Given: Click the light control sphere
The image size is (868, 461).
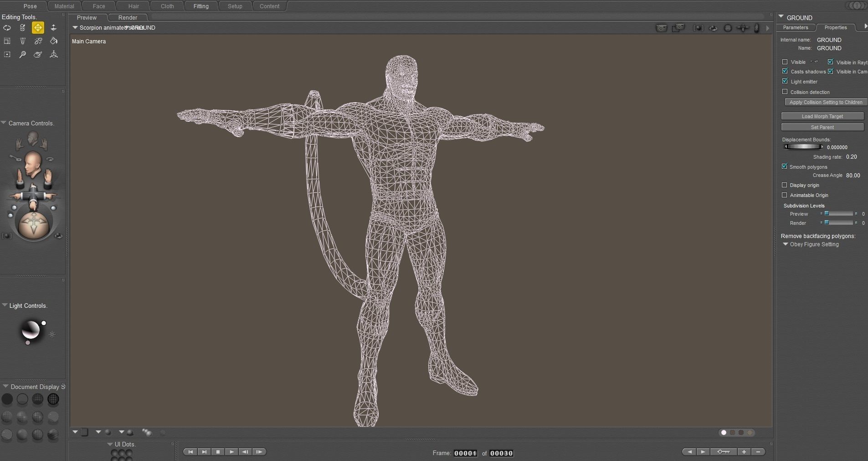Looking at the screenshot, I should [x=31, y=330].
